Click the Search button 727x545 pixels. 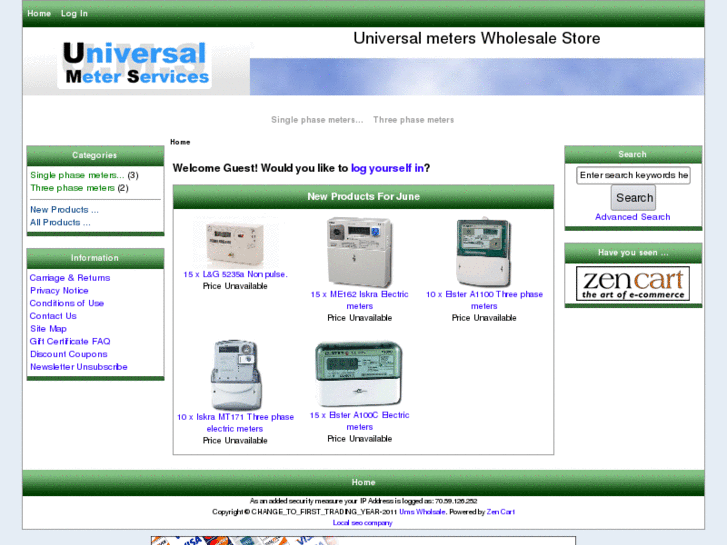(633, 198)
